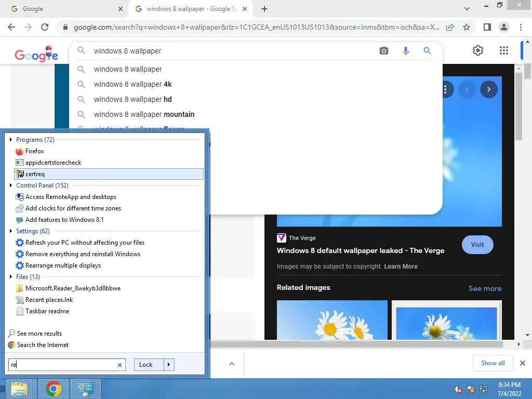Click the first related daisy image thumbnail
This screenshot has width=532, height=399.
coord(332,320)
